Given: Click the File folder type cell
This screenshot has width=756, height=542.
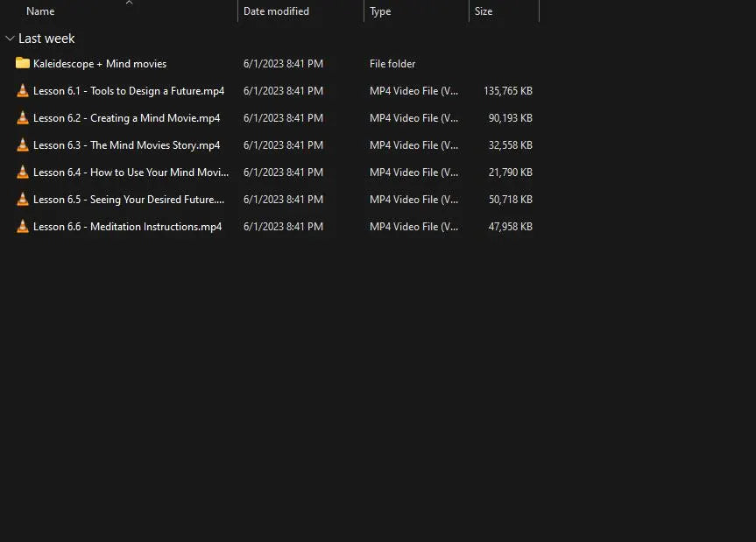Looking at the screenshot, I should point(392,64).
